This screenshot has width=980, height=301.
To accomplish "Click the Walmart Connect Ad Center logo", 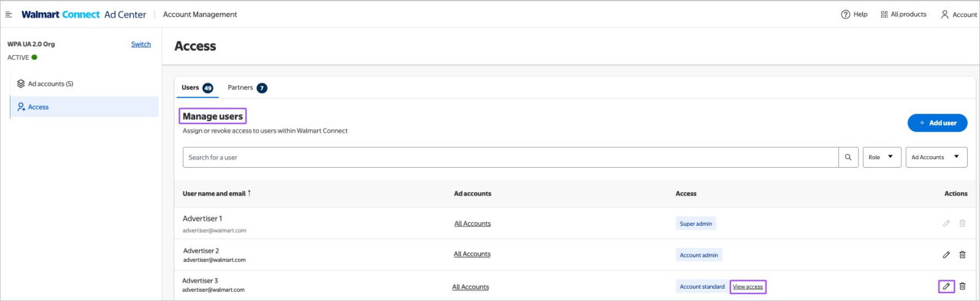I will 83,15.
